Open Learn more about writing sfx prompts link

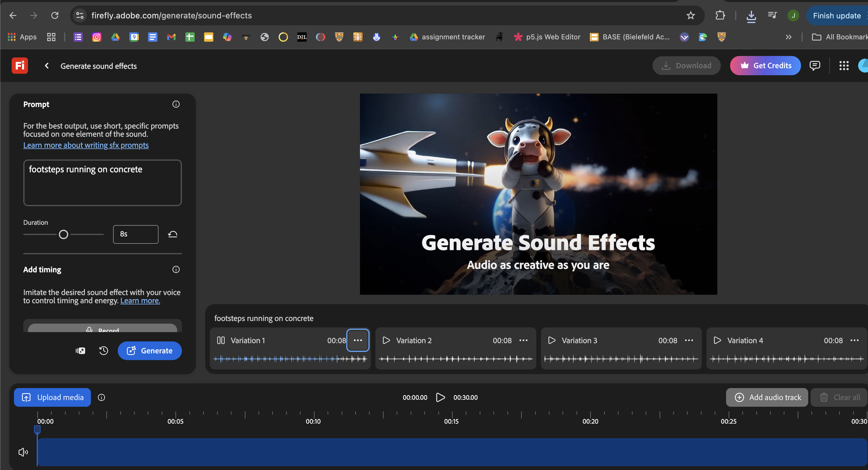coord(86,145)
